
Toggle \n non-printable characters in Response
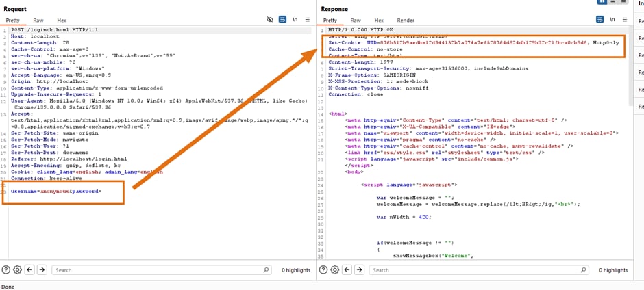click(x=612, y=21)
